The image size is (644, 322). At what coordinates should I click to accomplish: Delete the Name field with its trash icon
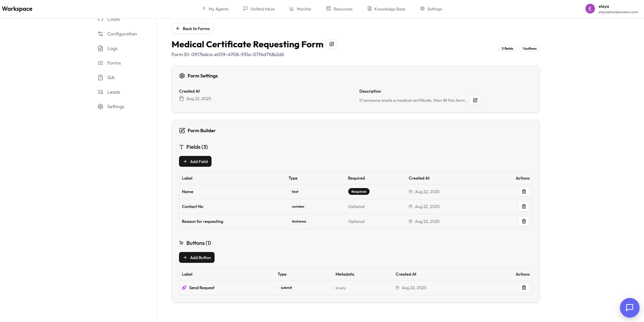524,191
